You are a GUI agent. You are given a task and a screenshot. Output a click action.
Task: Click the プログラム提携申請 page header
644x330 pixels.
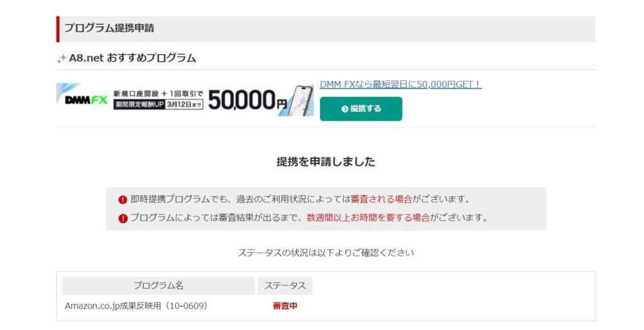point(109,28)
